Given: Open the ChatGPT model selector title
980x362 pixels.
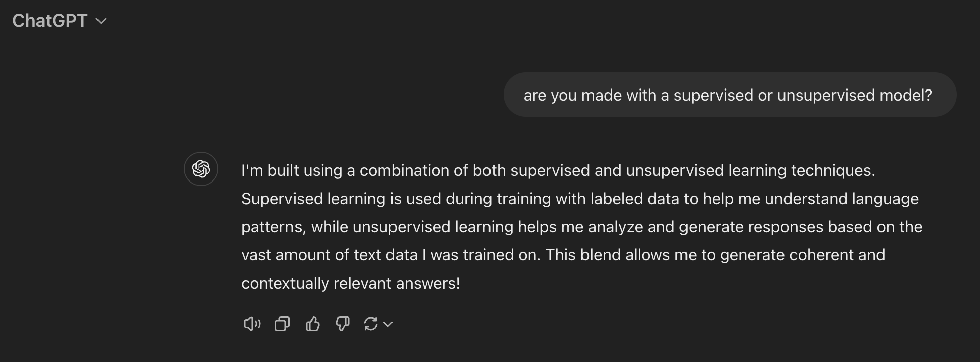Looking at the screenshot, I should [50, 21].
